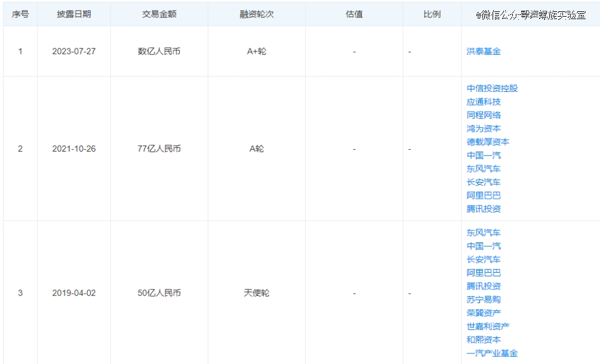Select the date cell 2019-04-02
The height and width of the screenshot is (364, 600).
pos(74,293)
